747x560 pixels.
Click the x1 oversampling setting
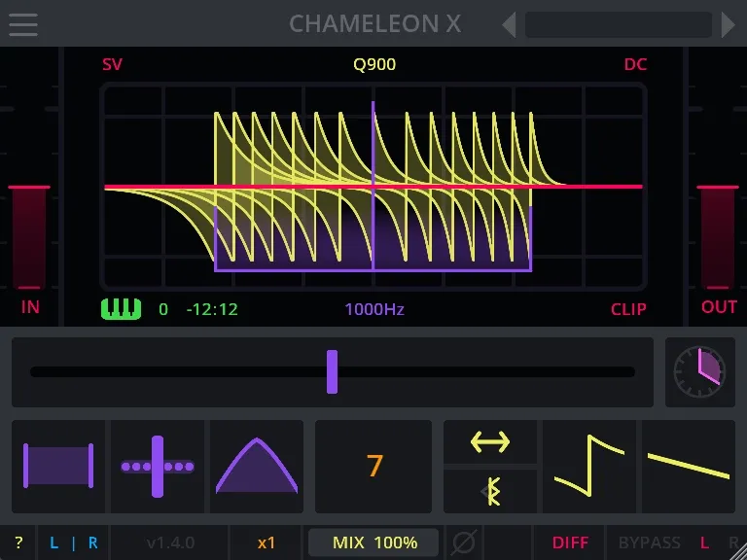point(266,542)
